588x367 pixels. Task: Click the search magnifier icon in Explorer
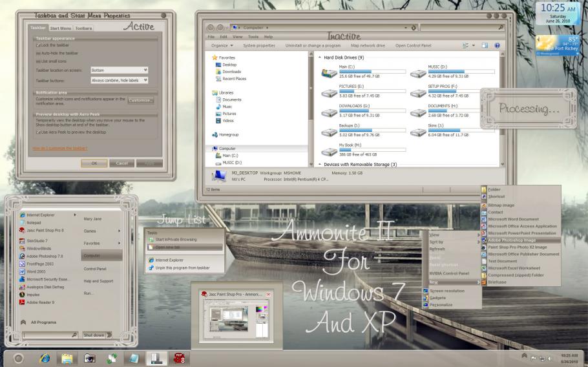coord(501,28)
